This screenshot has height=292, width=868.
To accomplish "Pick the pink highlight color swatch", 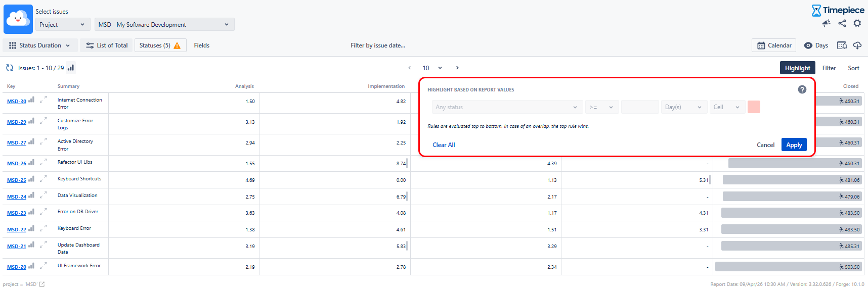I will pos(754,107).
